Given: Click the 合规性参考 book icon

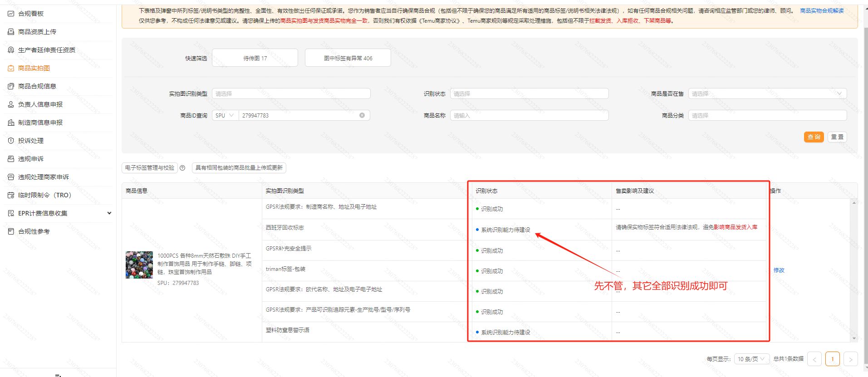Looking at the screenshot, I should point(11,231).
